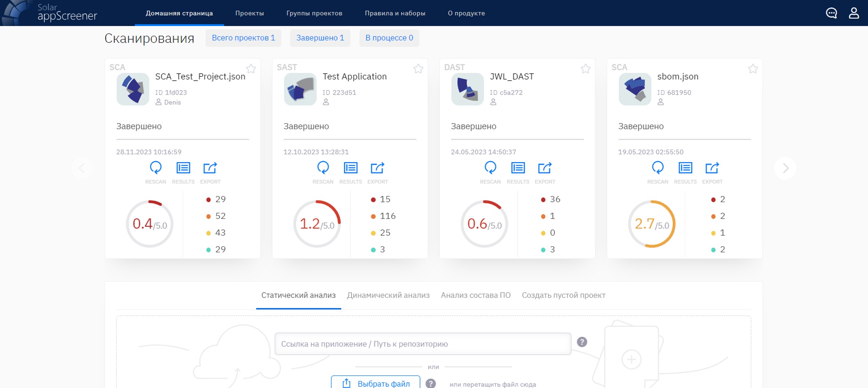Screen dimensions: 868x388
Task: Open the support chat icon
Action: click(x=831, y=13)
